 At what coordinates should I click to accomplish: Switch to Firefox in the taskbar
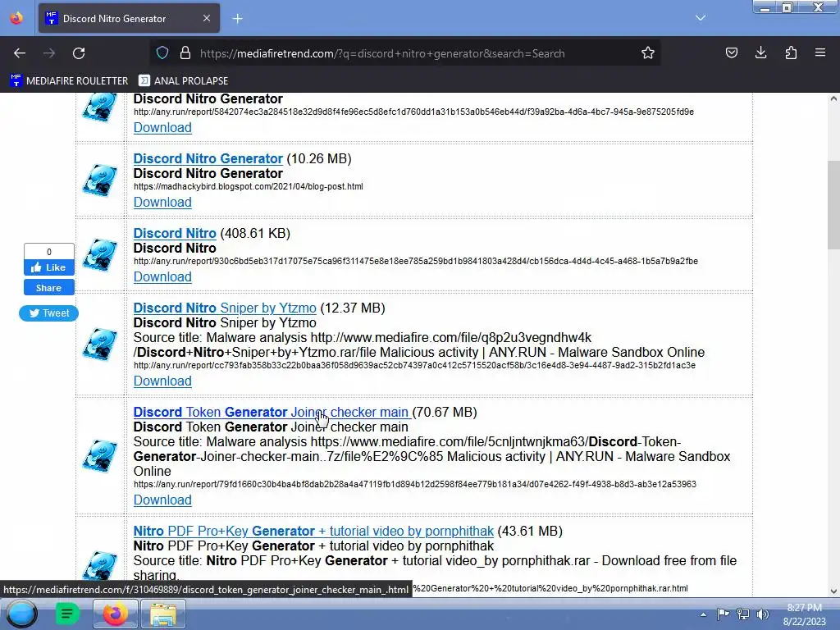115,614
